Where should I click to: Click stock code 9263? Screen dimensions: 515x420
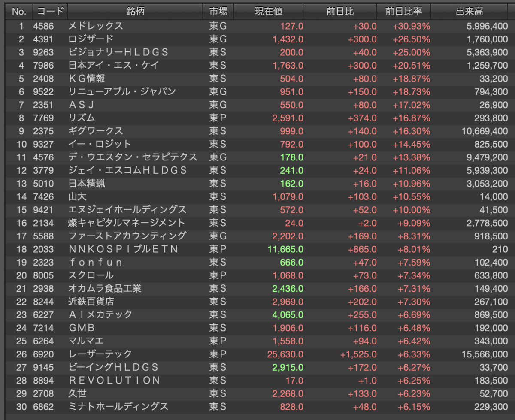43,52
